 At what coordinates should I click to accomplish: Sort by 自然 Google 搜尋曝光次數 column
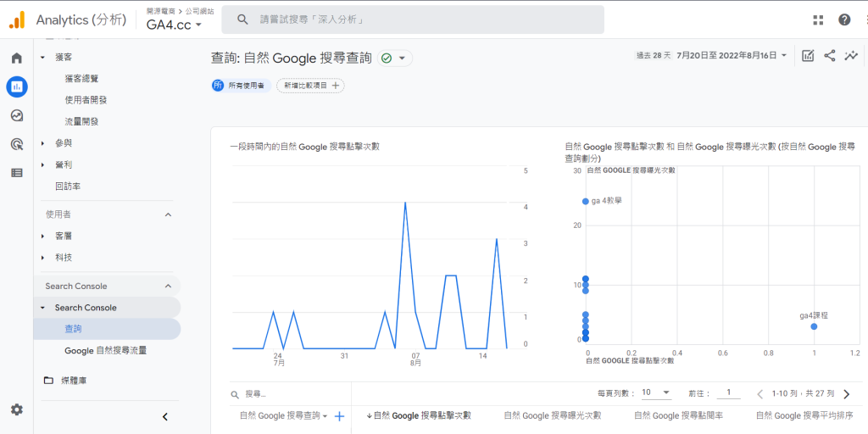(553, 415)
